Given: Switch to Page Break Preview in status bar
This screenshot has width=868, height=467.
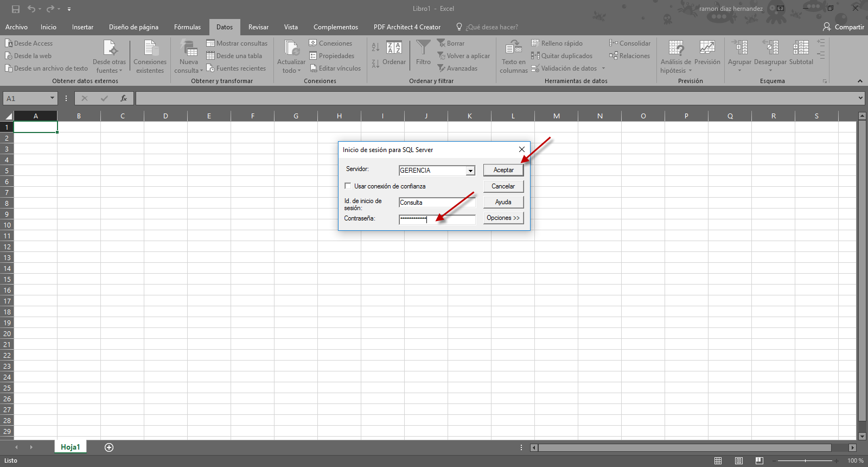Looking at the screenshot, I should click(x=759, y=460).
